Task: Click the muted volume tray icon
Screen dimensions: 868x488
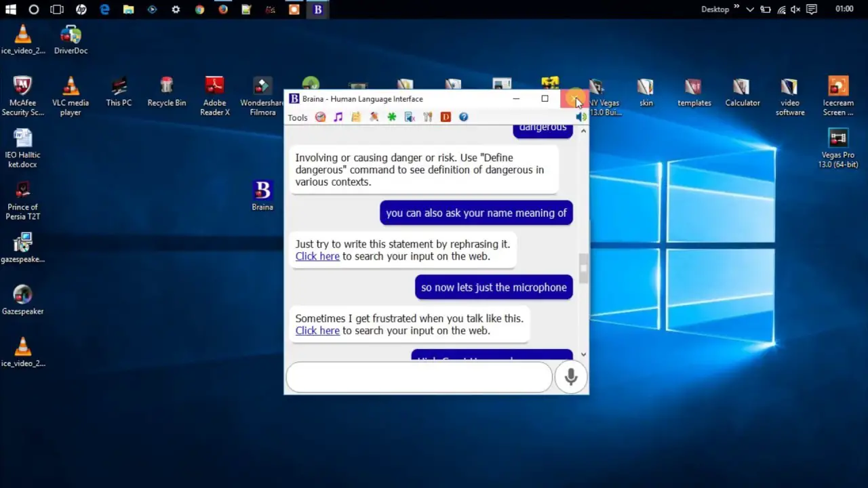Action: coord(796,9)
